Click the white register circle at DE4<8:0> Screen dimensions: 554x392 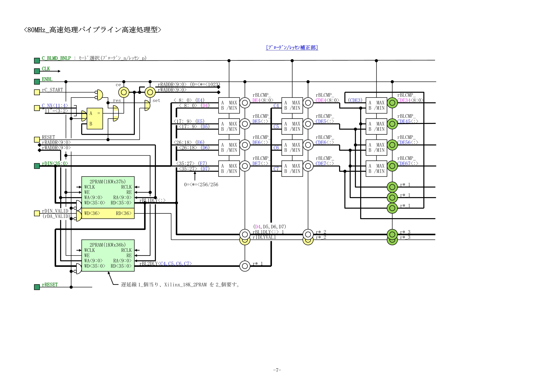[x=245, y=103]
